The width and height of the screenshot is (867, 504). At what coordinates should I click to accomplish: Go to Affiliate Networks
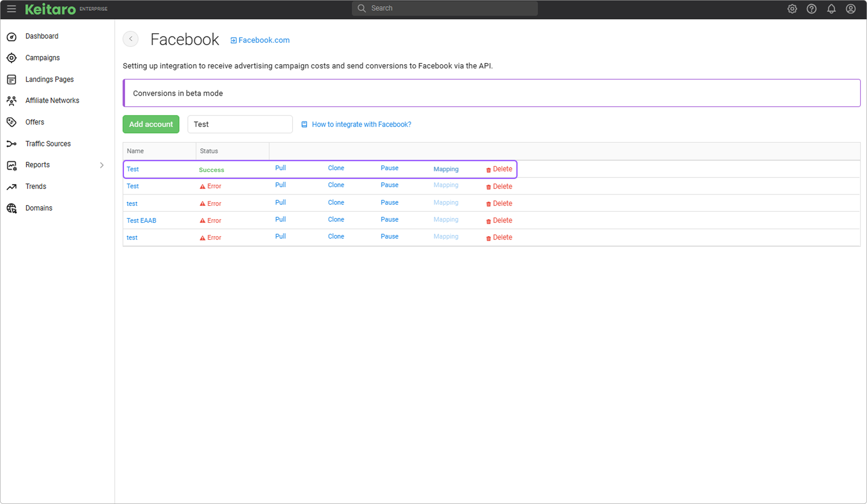pos(52,101)
